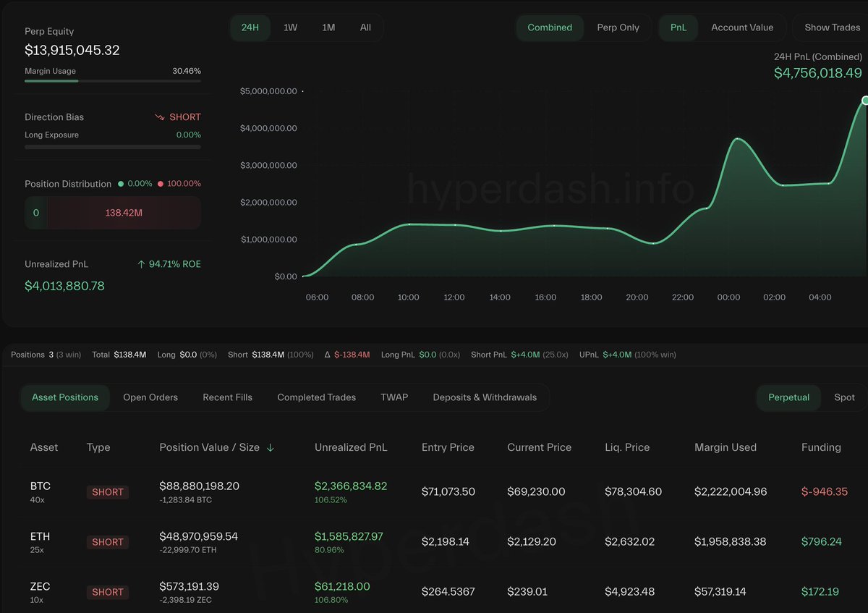Click the chart's latest data point marker

(864, 101)
